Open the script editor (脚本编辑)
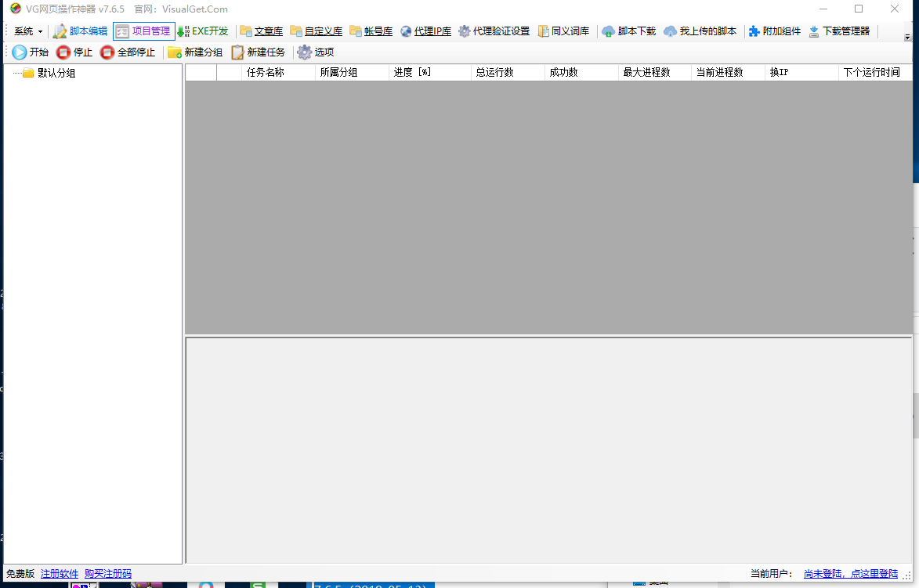Screen dimensions: 919x588 coord(80,31)
